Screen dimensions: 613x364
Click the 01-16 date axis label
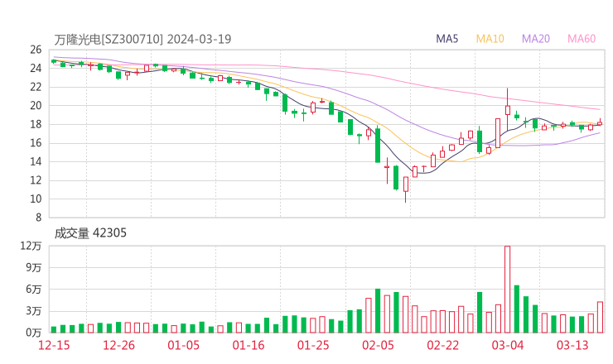pos(249,345)
